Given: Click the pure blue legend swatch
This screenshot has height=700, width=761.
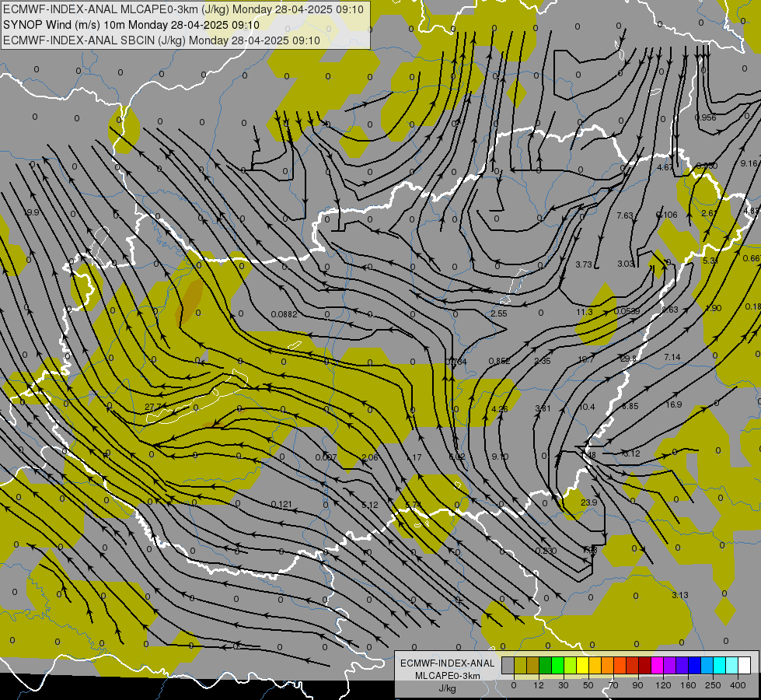Looking at the screenshot, I should tap(695, 665).
